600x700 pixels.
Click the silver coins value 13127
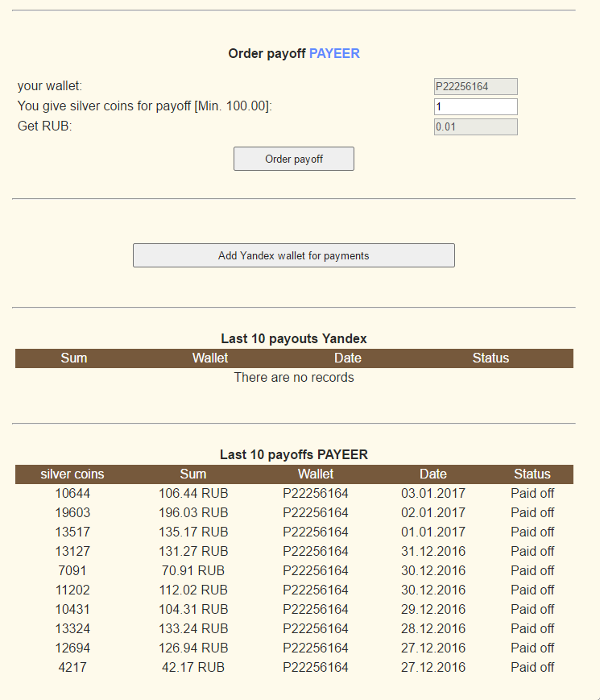pos(72,551)
